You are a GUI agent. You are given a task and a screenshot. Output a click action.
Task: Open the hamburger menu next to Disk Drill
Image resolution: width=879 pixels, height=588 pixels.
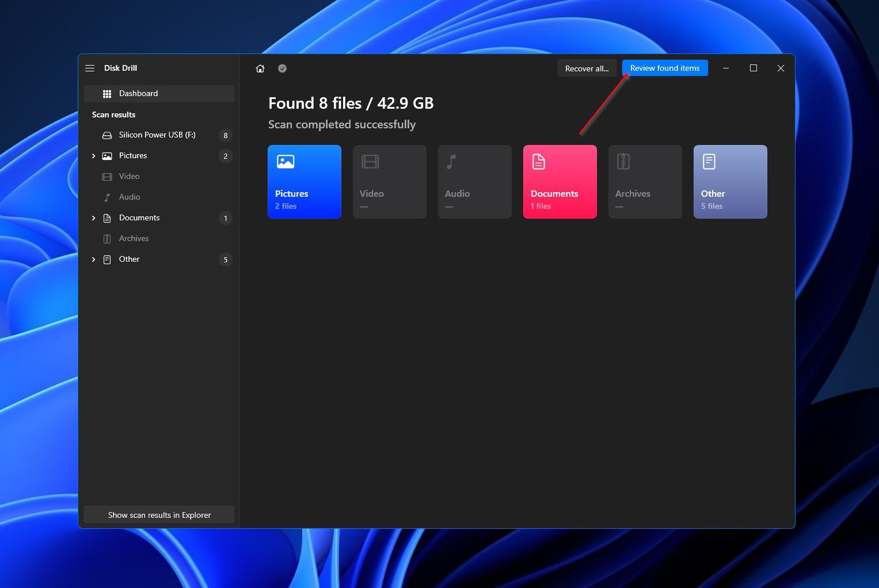[90, 68]
